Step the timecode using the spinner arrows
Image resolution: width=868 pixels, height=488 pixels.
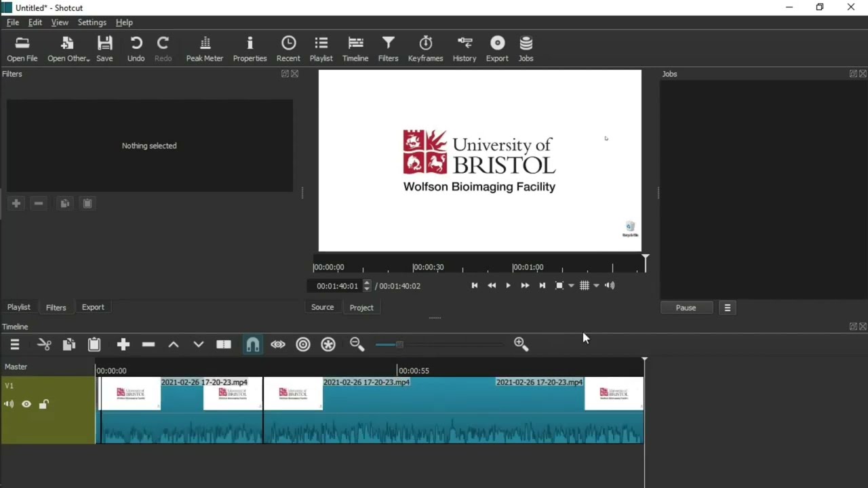pos(367,286)
